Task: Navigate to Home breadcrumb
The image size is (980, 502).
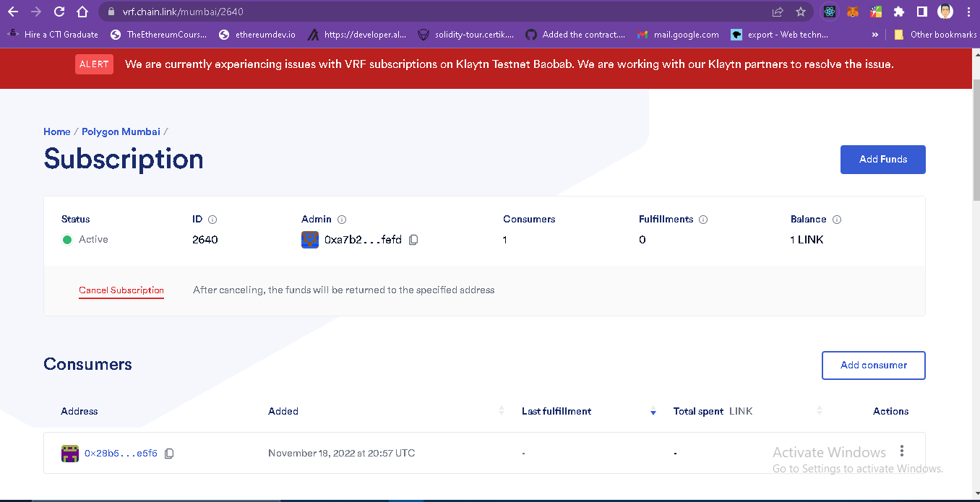Action: 57,131
